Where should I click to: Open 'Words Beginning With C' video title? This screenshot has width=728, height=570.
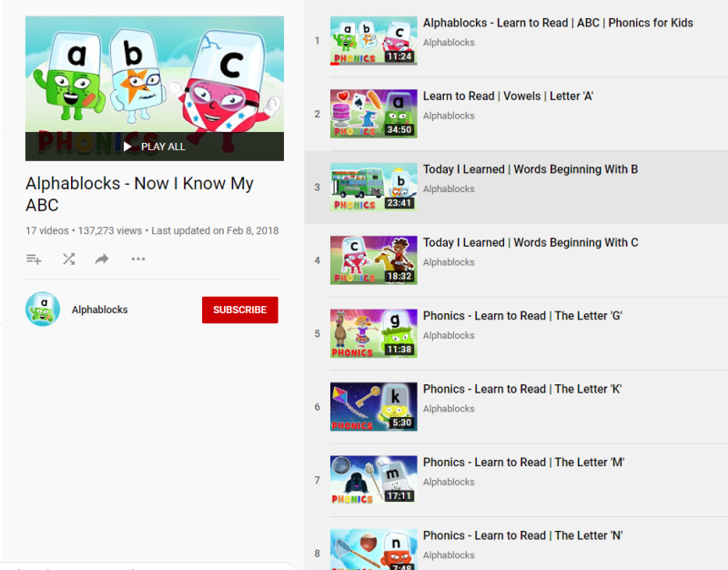click(x=531, y=242)
